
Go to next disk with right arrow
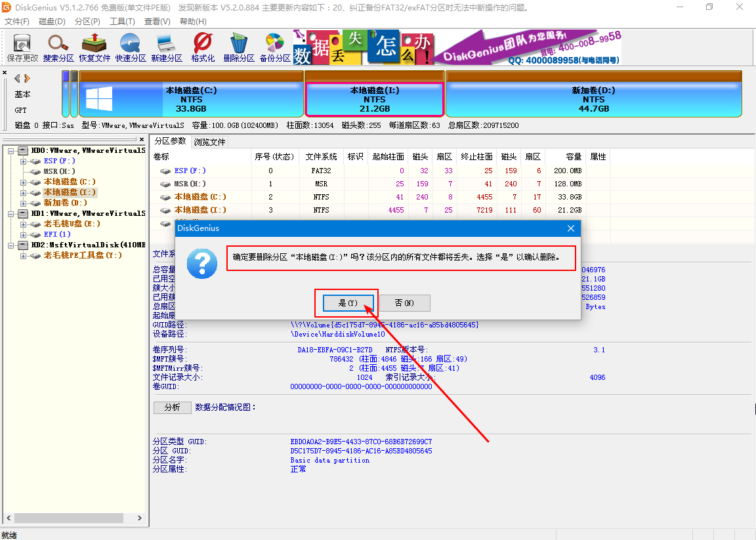27,78
